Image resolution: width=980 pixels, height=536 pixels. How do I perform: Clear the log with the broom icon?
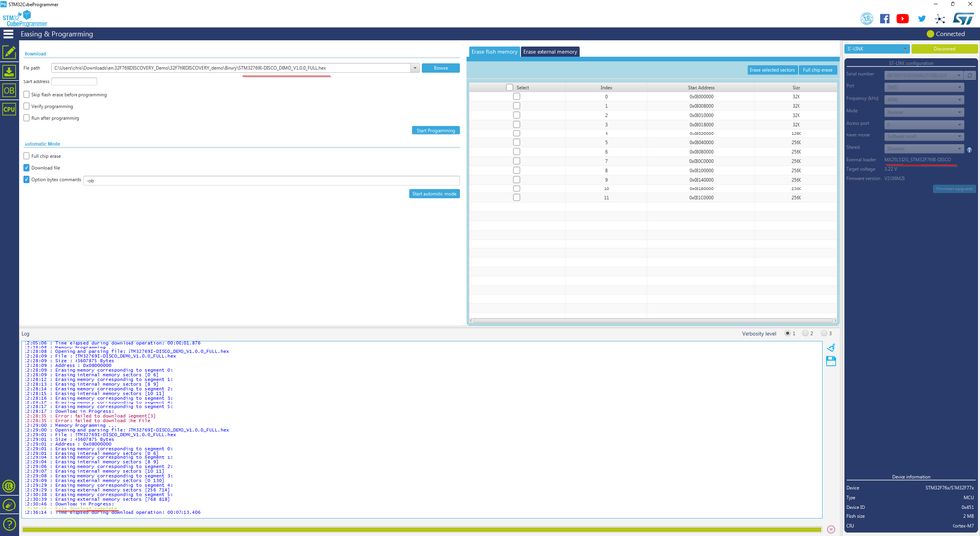click(x=831, y=348)
